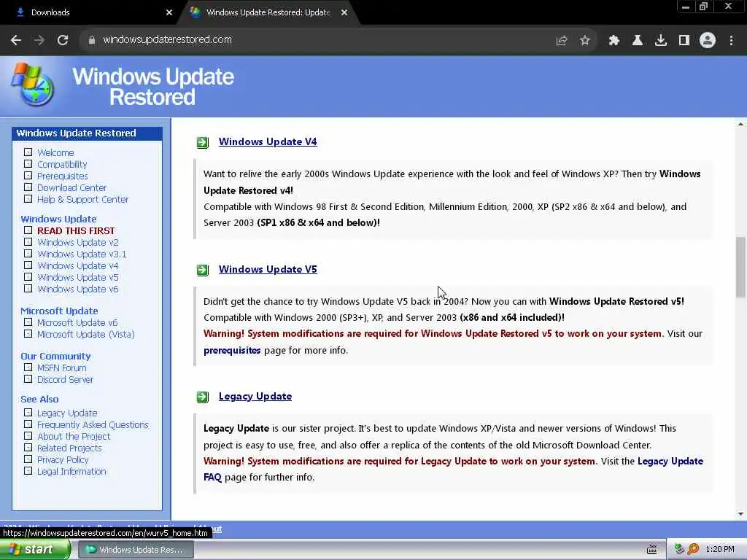Bookmark this page with the star icon
This screenshot has width=747, height=560.
coord(585,41)
